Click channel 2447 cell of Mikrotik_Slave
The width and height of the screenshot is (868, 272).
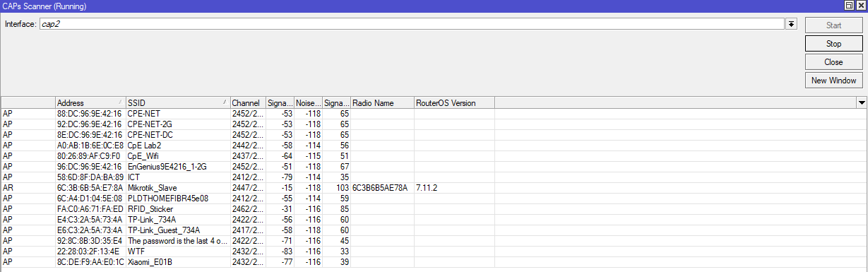pyautogui.click(x=248, y=188)
